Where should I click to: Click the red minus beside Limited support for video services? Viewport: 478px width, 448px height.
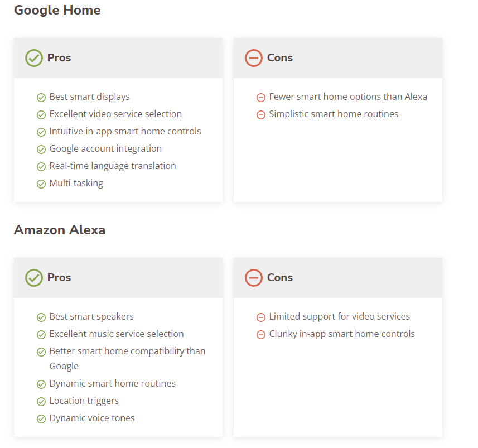pos(261,317)
